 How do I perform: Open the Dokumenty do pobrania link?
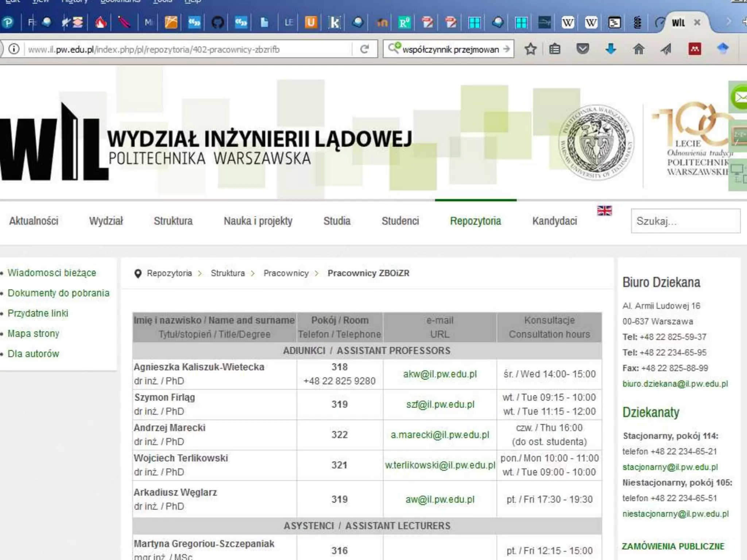(58, 293)
